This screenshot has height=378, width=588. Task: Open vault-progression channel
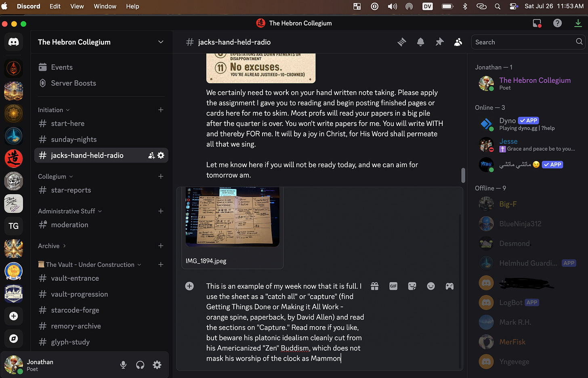pos(101,294)
